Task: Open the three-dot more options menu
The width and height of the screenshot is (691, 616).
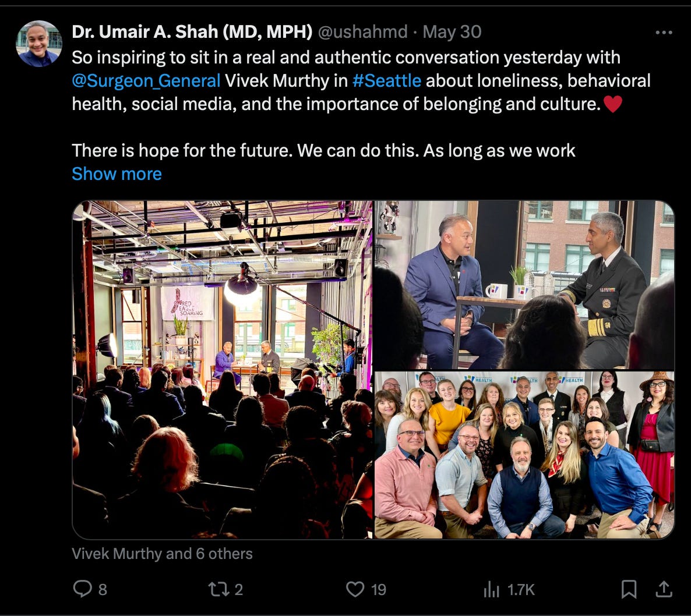Action: [664, 33]
